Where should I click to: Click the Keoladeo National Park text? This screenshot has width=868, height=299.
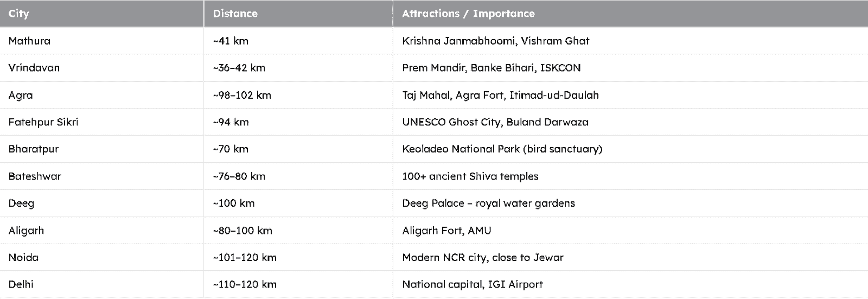point(461,149)
